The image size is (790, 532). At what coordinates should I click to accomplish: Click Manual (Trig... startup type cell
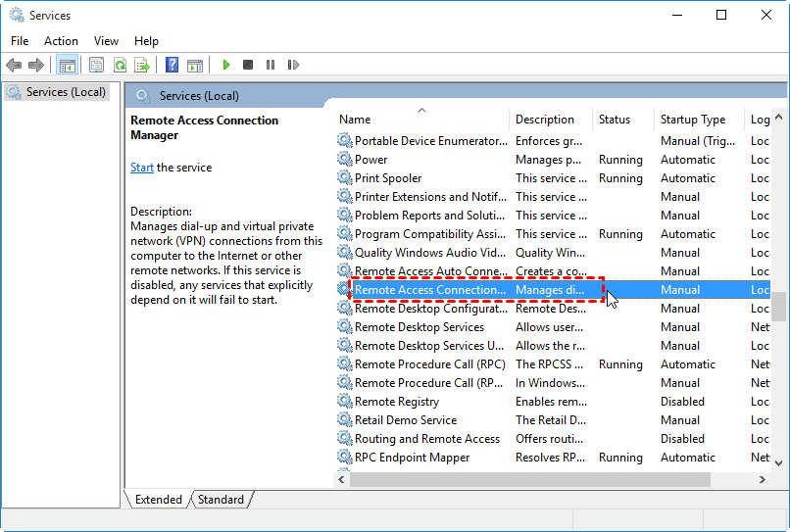[697, 141]
